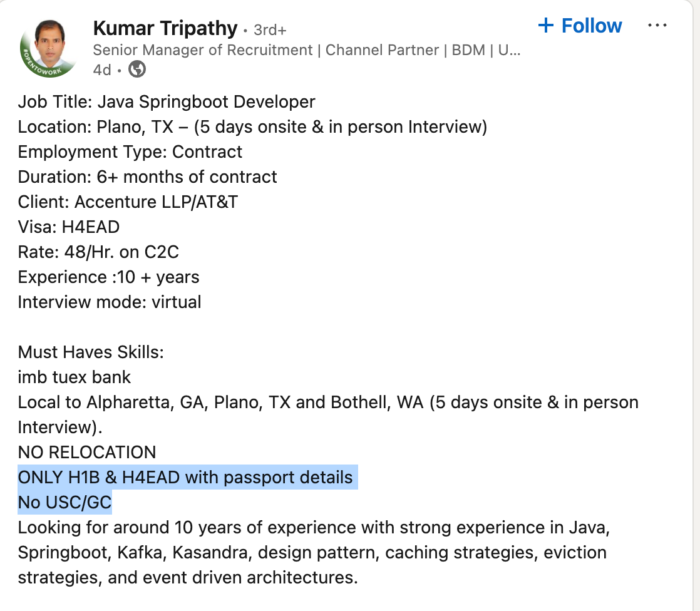700x611 pixels.
Task: Click the Rate: 48/Hr. on C2C line
Action: coord(98,252)
